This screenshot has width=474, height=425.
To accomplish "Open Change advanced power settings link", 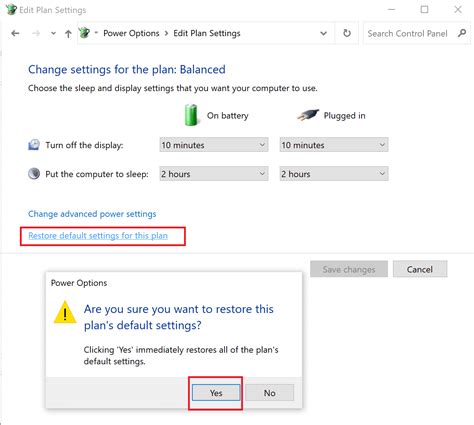I will pos(92,214).
